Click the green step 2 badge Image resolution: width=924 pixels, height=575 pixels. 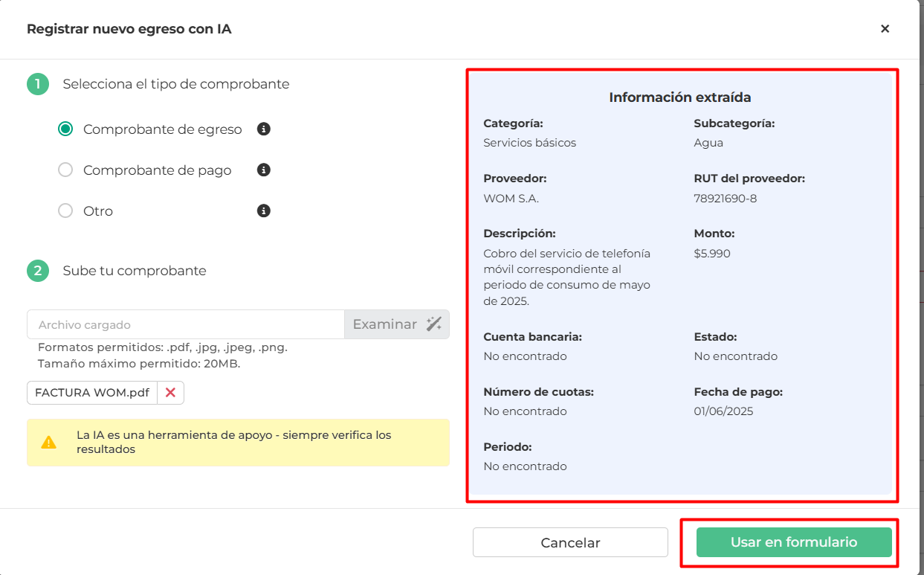(38, 271)
